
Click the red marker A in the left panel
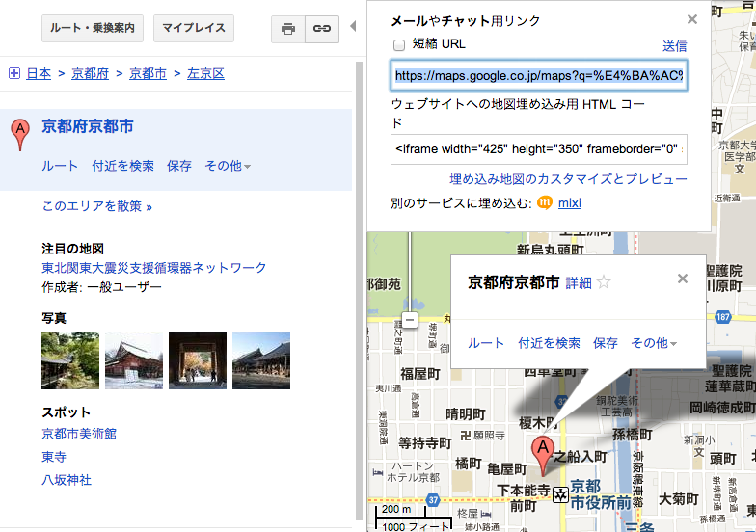(x=20, y=135)
